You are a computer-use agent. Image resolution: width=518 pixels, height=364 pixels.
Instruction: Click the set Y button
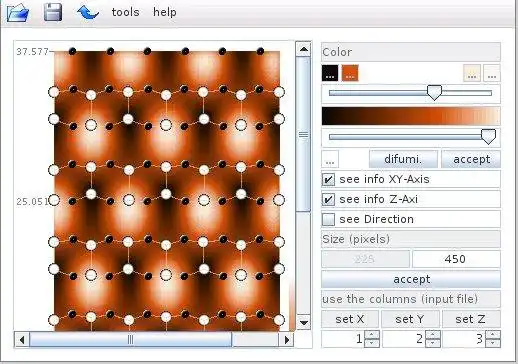410,319
